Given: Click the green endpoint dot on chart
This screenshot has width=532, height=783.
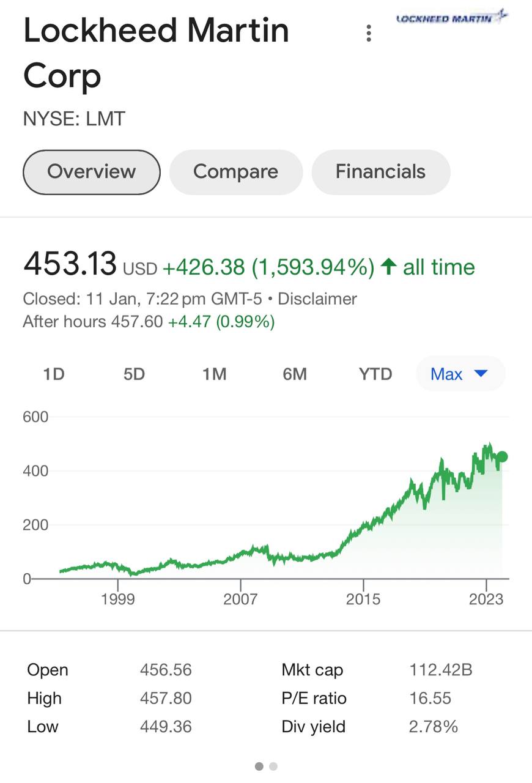Looking at the screenshot, I should [502, 456].
